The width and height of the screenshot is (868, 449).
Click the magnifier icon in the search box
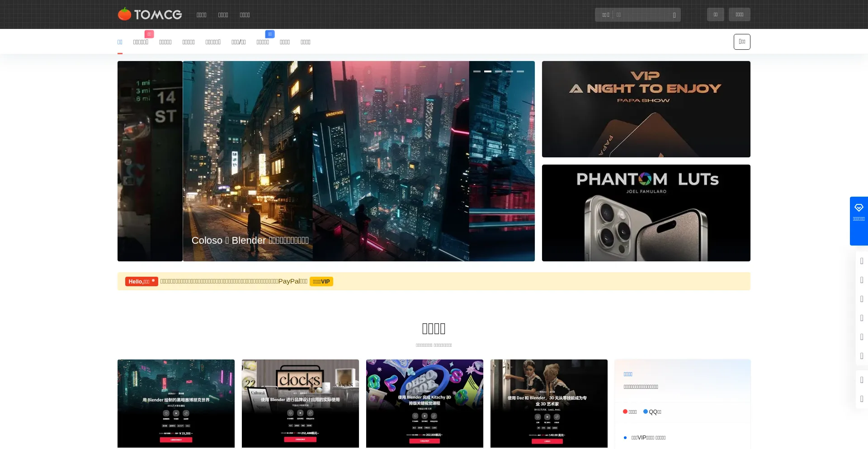(x=674, y=15)
